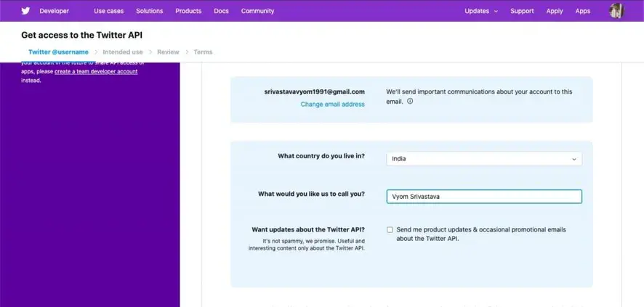Open the Solutions menu
Viewport: 644px width, 307px height.
point(150,11)
